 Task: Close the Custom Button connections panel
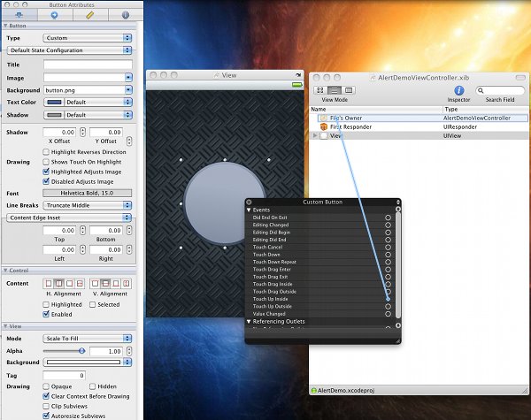pyautogui.click(x=250, y=202)
